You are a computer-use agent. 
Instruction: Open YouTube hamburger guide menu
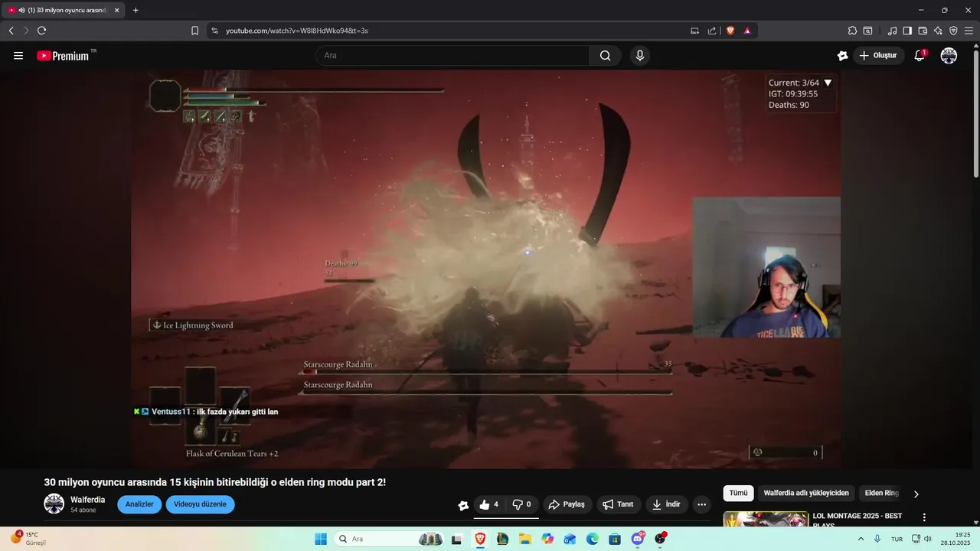click(18, 56)
